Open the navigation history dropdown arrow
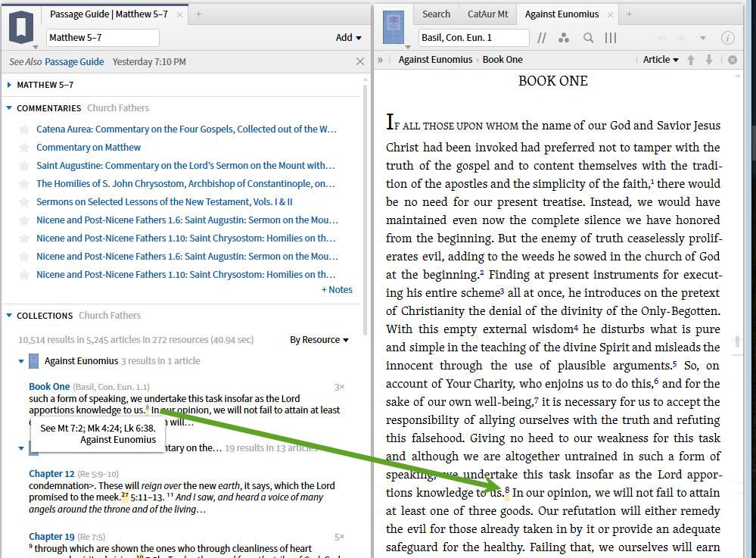 [x=703, y=38]
